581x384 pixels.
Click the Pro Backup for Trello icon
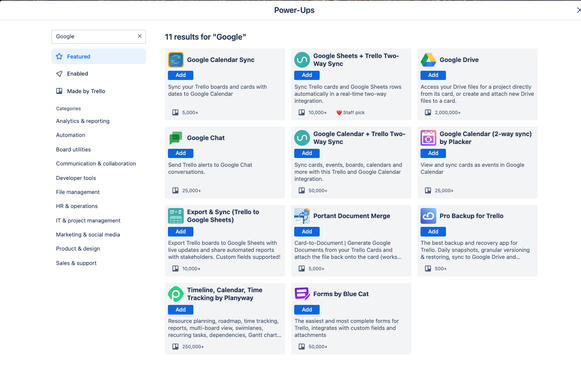(x=428, y=216)
